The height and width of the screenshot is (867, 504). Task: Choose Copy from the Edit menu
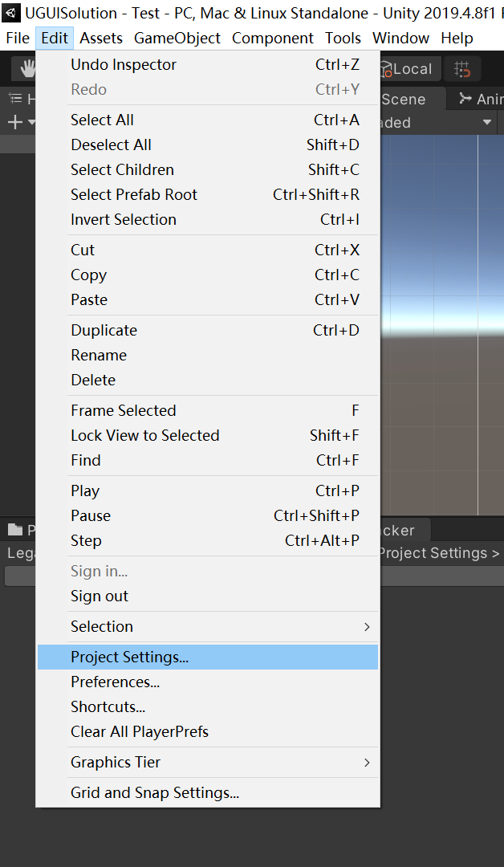click(208, 275)
